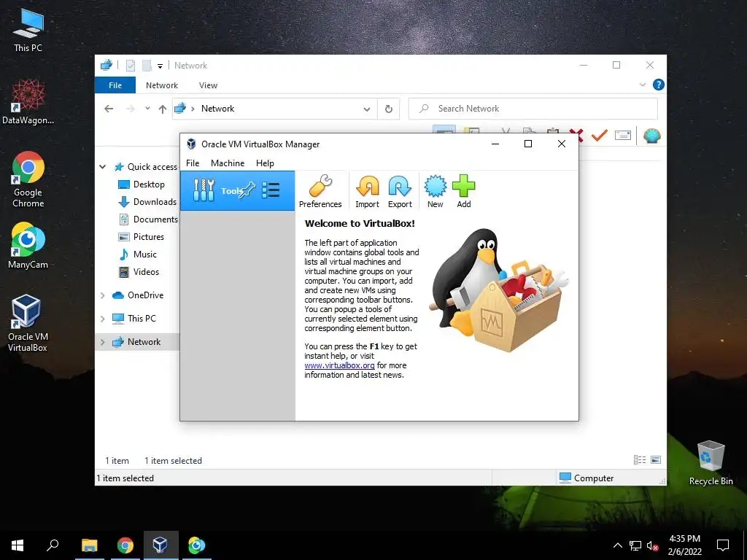Open Oracle VM VirtualBox desktop shortcut
747x560 pixels.
coord(27,323)
